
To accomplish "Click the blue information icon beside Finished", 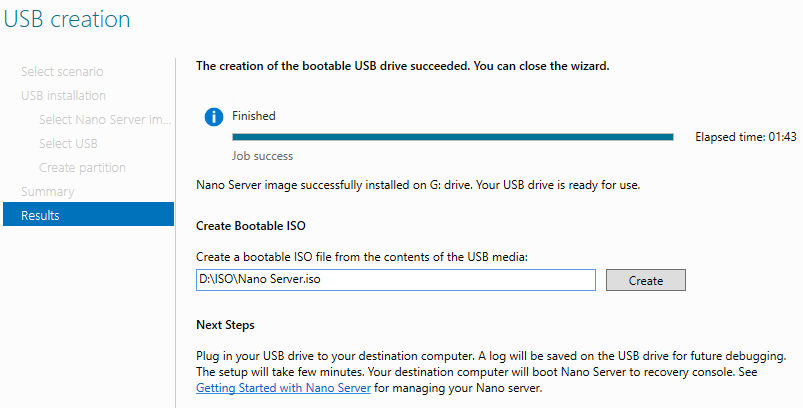I will pyautogui.click(x=213, y=117).
